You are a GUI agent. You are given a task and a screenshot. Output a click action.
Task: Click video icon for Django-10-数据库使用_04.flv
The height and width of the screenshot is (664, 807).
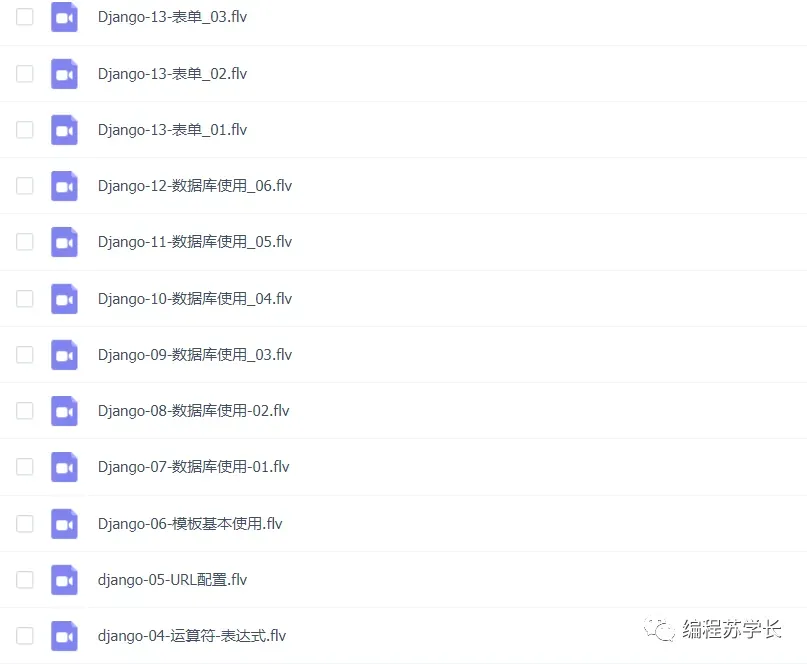pyautogui.click(x=64, y=299)
